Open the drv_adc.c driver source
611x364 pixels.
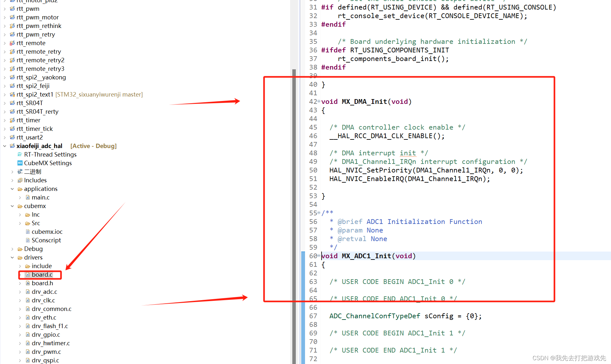click(44, 292)
